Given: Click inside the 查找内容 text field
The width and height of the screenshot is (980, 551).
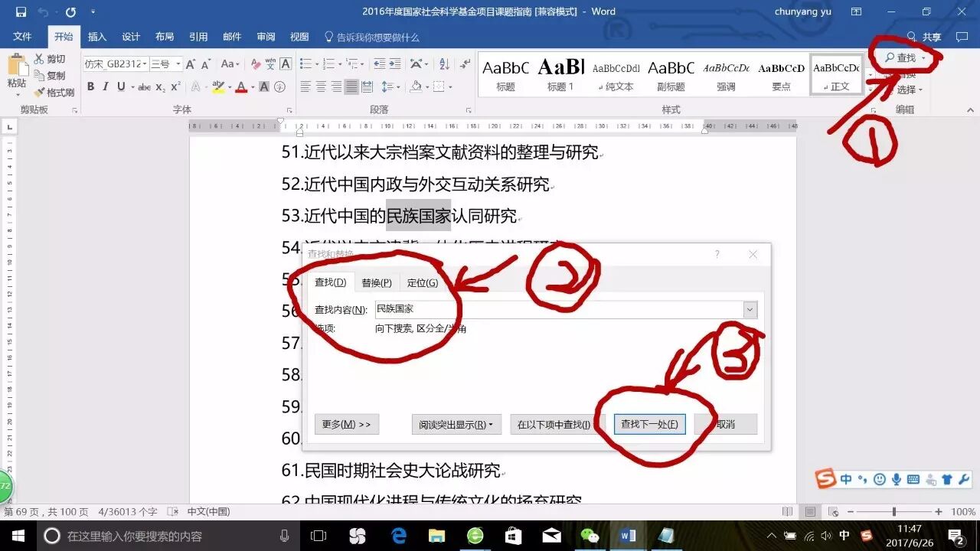Looking at the screenshot, I should [559, 309].
